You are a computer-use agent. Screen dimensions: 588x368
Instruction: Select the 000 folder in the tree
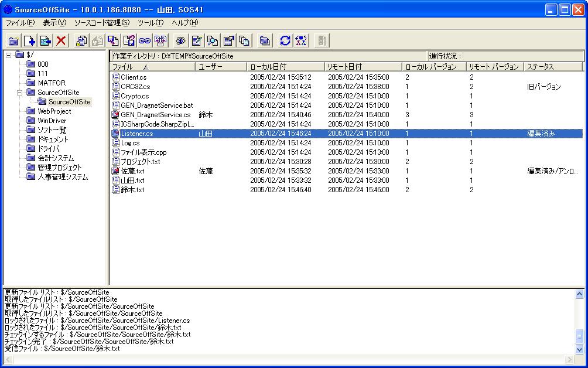coord(43,64)
